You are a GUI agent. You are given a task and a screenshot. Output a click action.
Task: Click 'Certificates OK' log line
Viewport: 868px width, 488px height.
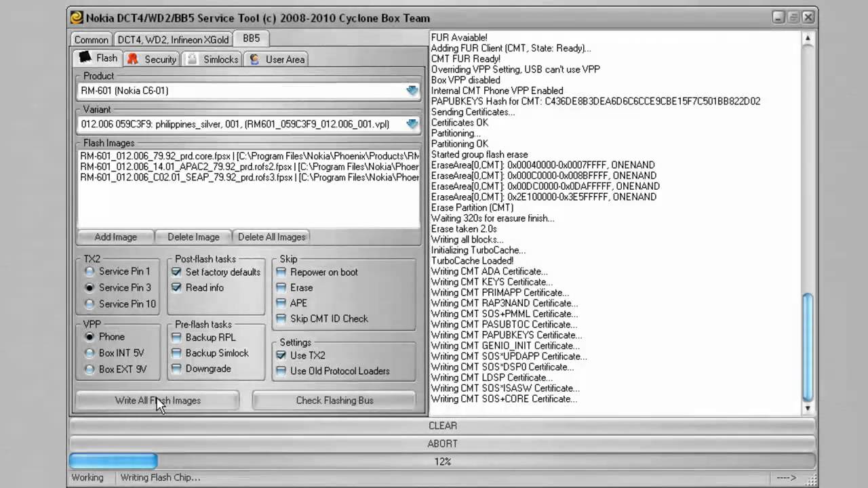[x=459, y=123]
